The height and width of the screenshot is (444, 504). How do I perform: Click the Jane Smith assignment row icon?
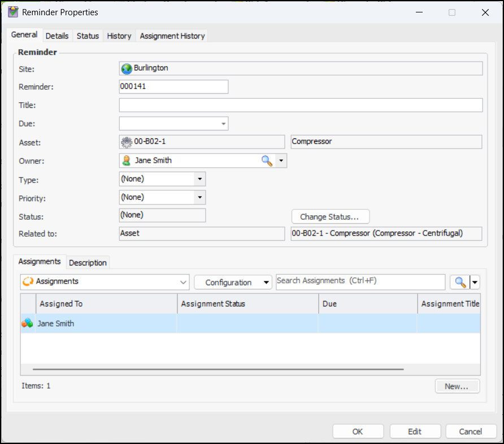click(27, 324)
